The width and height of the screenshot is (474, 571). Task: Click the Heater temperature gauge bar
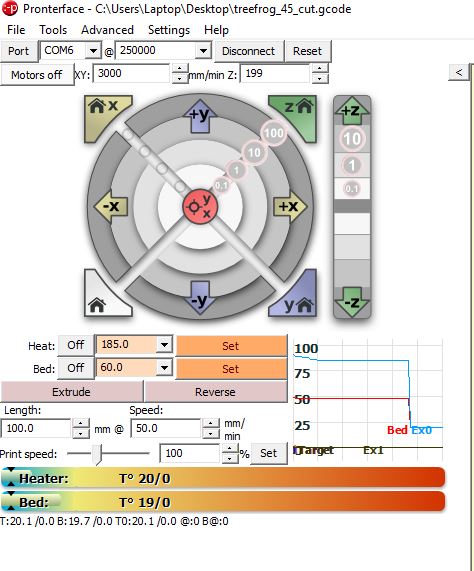223,478
